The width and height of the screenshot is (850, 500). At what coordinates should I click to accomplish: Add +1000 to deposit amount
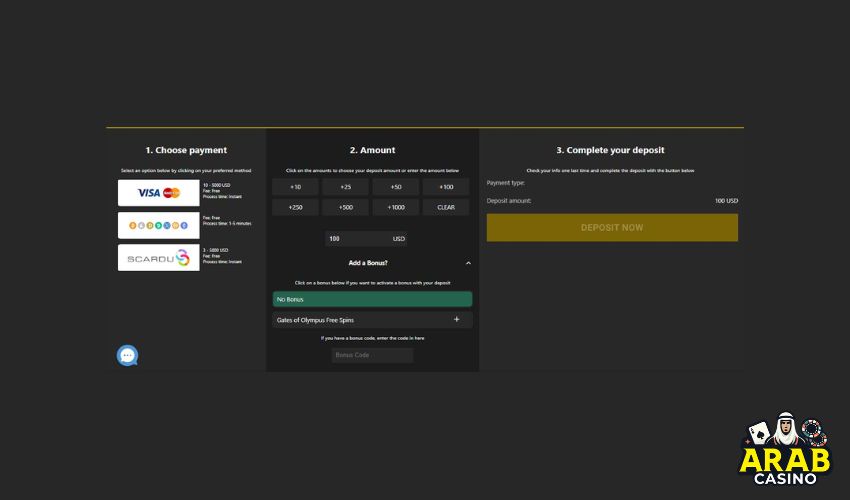(x=396, y=207)
